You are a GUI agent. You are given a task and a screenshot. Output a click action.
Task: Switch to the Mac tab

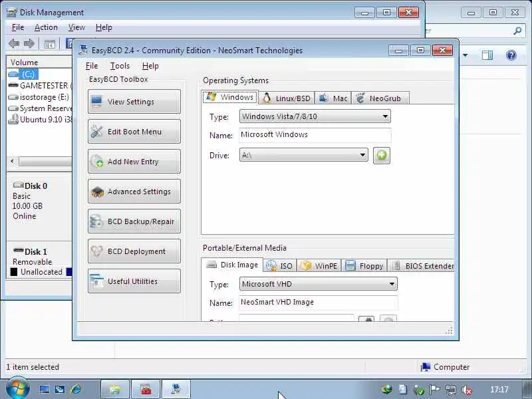click(333, 98)
